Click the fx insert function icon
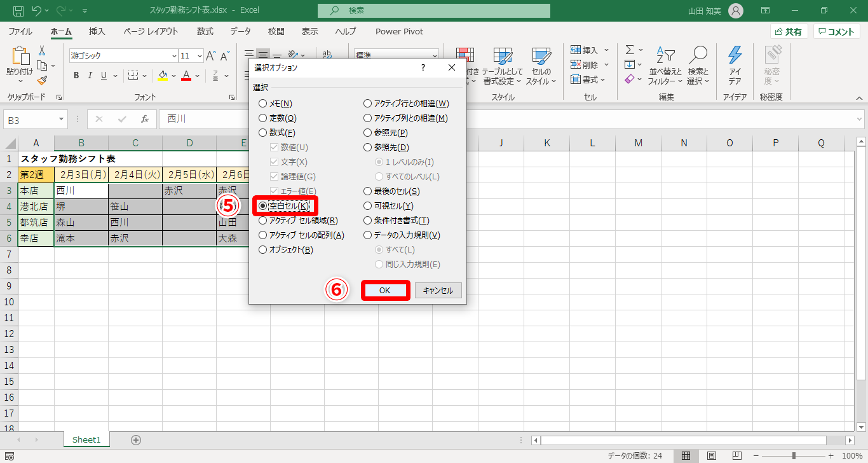This screenshot has width=868, height=463. (145, 119)
